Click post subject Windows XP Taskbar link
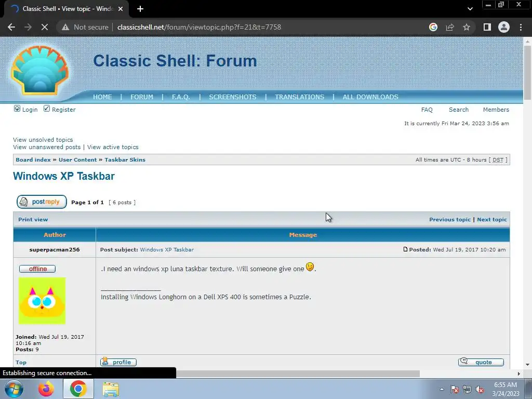This screenshot has width=532, height=399. (x=167, y=250)
